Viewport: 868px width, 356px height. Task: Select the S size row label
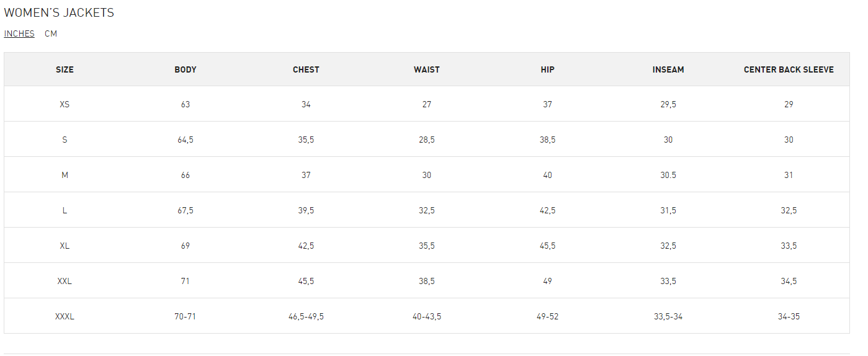click(65, 140)
